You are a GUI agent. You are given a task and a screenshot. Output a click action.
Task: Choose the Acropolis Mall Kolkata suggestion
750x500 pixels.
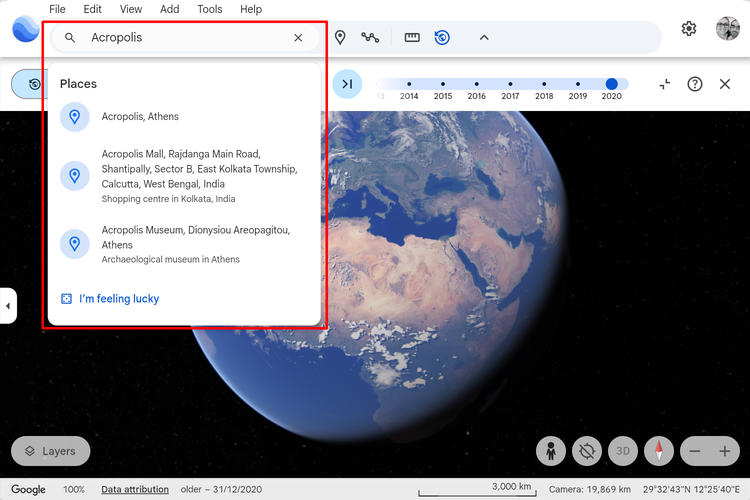[x=184, y=176]
